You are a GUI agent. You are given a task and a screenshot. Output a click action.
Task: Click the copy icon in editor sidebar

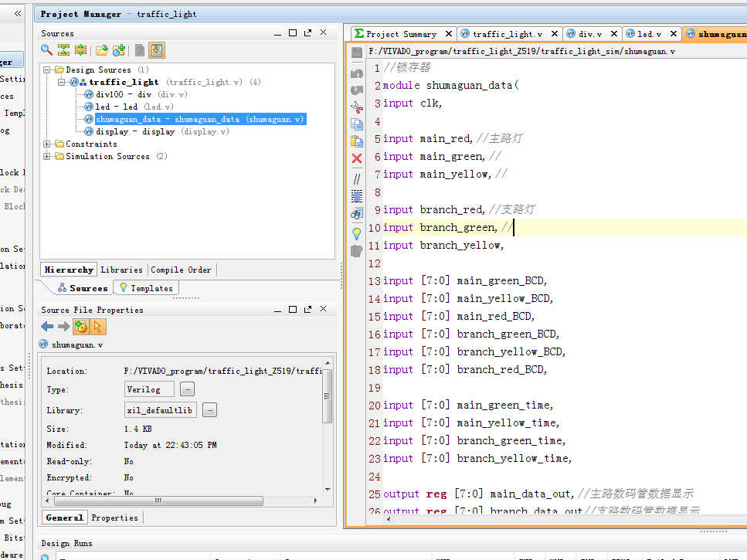[357, 124]
